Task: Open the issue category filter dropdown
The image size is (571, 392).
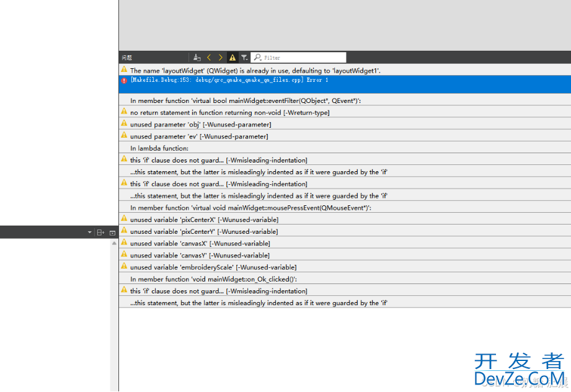Action: 244,57
